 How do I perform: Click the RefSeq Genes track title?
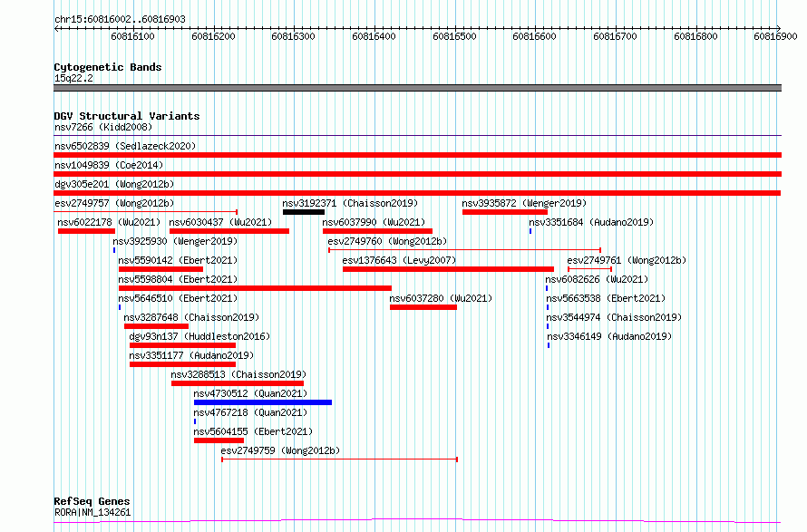coord(92,501)
